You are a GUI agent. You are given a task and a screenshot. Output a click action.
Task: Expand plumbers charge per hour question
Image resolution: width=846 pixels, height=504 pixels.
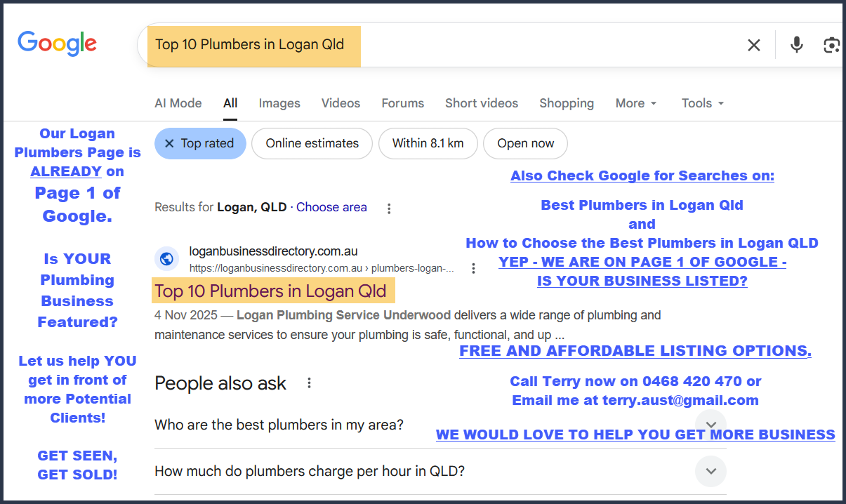point(710,471)
